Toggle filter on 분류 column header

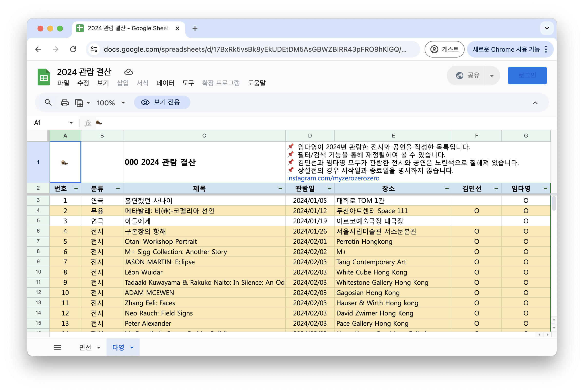click(x=118, y=188)
